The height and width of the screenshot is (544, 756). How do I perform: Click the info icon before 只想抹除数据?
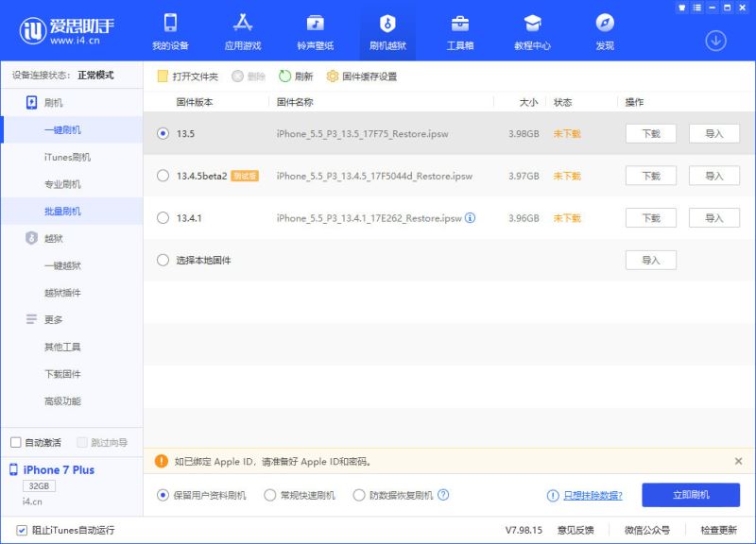coord(553,495)
